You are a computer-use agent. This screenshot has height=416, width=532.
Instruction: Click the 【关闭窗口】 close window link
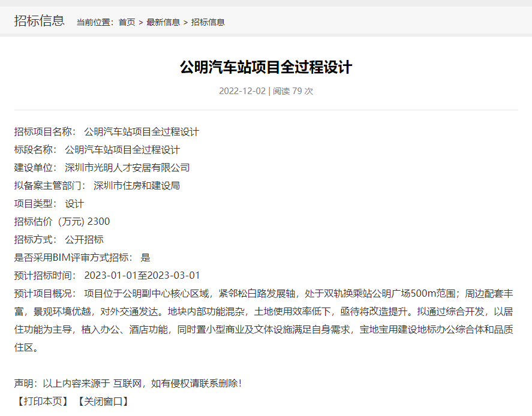(x=101, y=401)
